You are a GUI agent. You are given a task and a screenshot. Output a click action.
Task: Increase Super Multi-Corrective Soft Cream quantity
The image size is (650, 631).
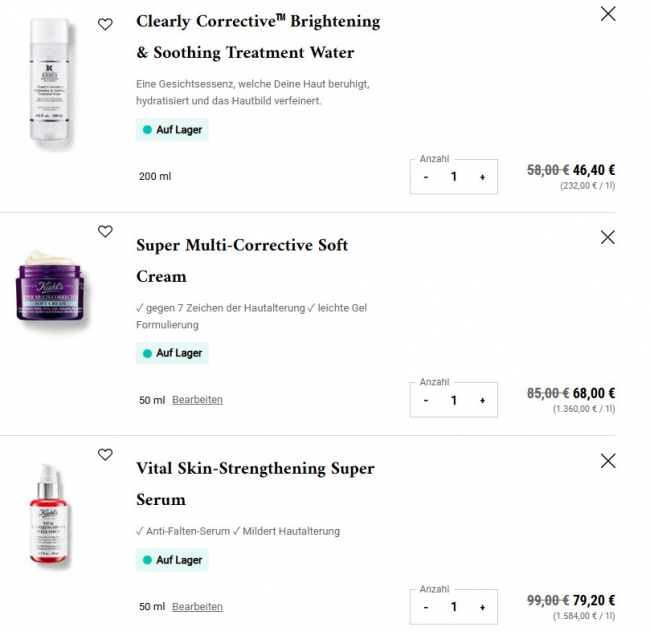[x=482, y=400]
